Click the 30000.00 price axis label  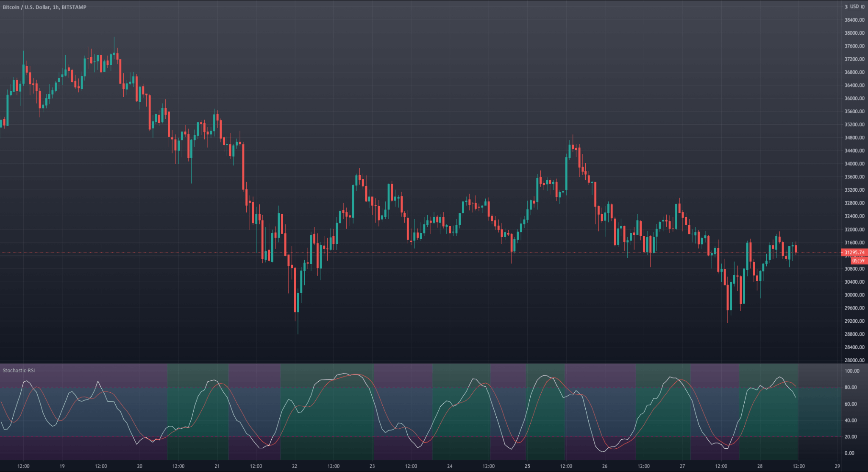click(x=854, y=295)
